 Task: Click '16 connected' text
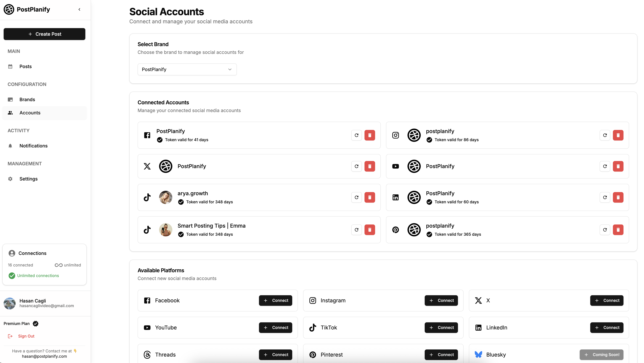[21, 265]
